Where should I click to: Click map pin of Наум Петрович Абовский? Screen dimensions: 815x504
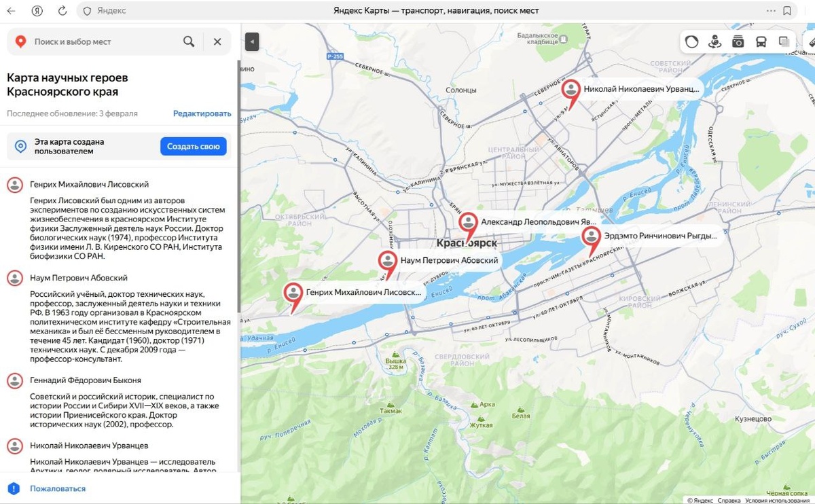(x=387, y=262)
